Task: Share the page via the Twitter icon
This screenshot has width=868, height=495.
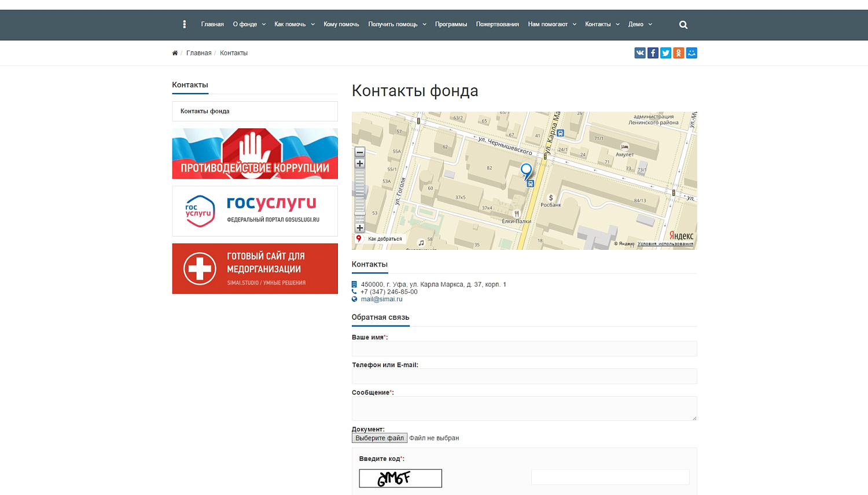Action: tap(665, 53)
